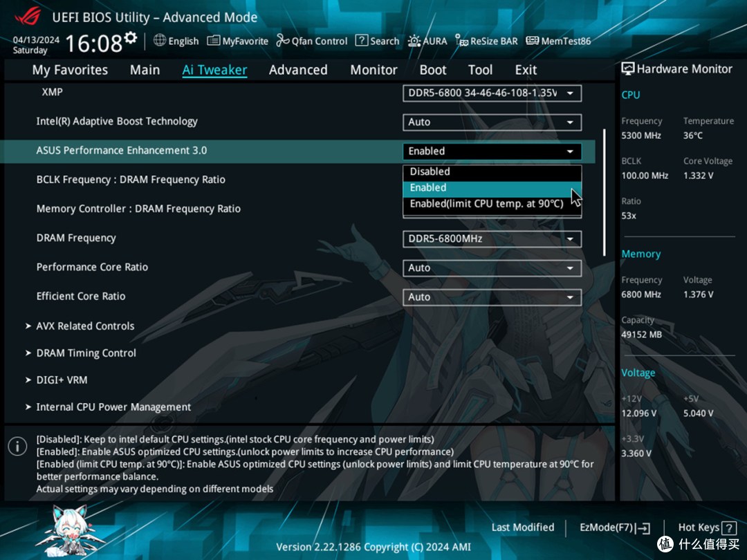Select Memory Controller : DRAM Frequency Ratio label
This screenshot has height=560, width=747.
point(138,209)
